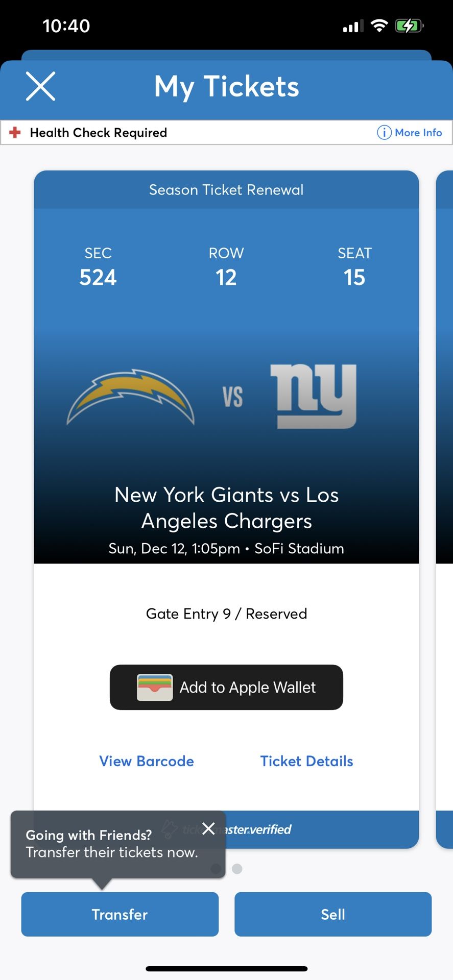The height and width of the screenshot is (980, 453).
Task: Tap the red health check cross icon
Action: pyautogui.click(x=15, y=133)
